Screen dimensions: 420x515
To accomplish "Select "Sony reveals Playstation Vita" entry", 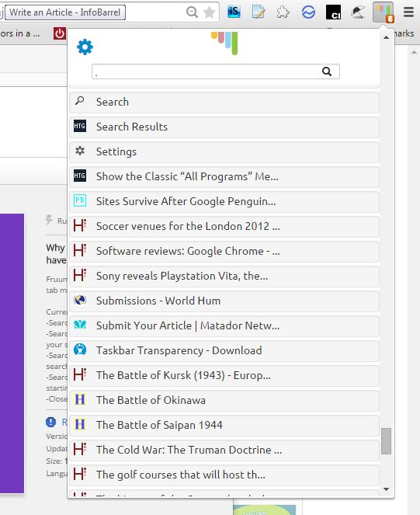I will point(224,277).
